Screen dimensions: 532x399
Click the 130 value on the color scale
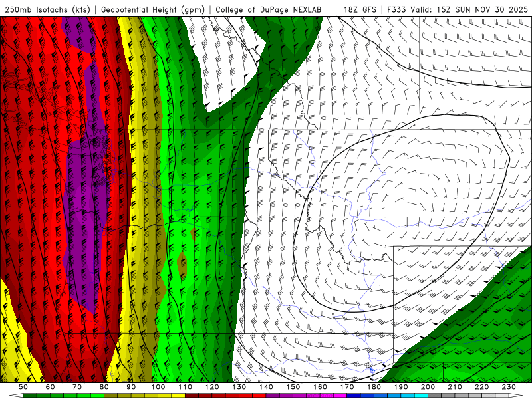coord(239,387)
